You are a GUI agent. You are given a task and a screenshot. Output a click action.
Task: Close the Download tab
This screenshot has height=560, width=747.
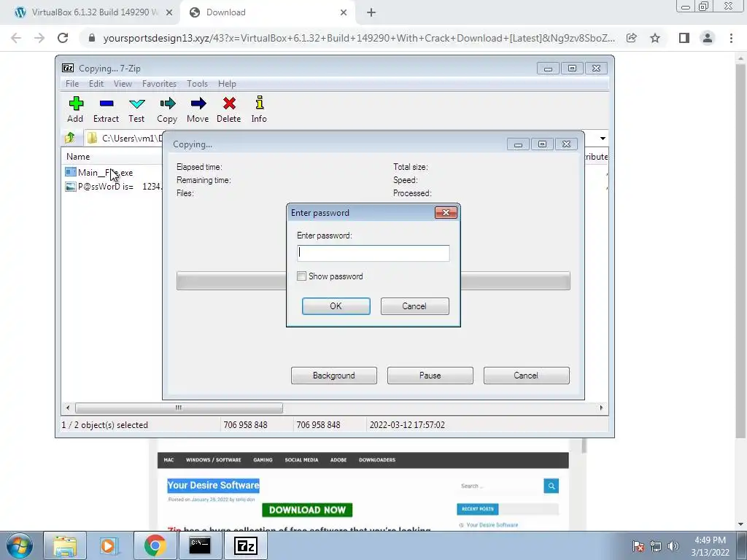tap(344, 13)
